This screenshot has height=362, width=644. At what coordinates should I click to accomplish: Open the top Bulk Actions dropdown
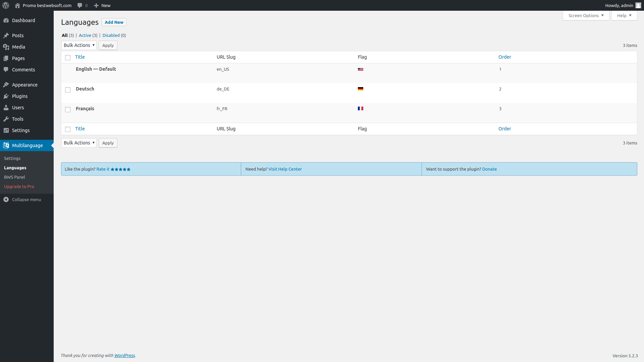tap(79, 45)
